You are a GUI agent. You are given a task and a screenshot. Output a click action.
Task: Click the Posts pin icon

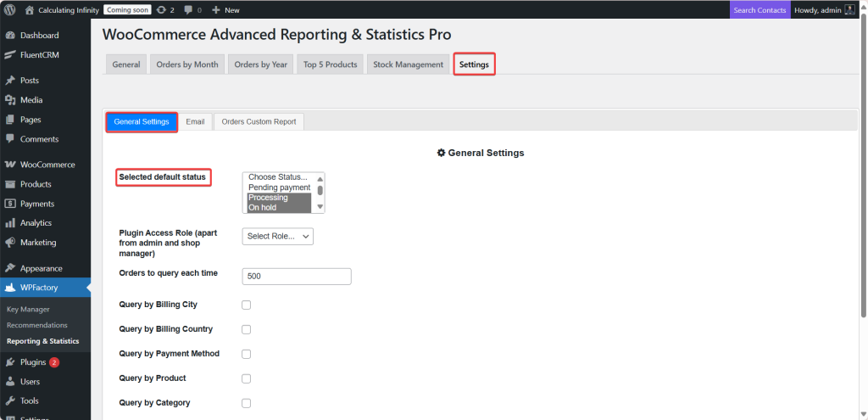coord(10,81)
